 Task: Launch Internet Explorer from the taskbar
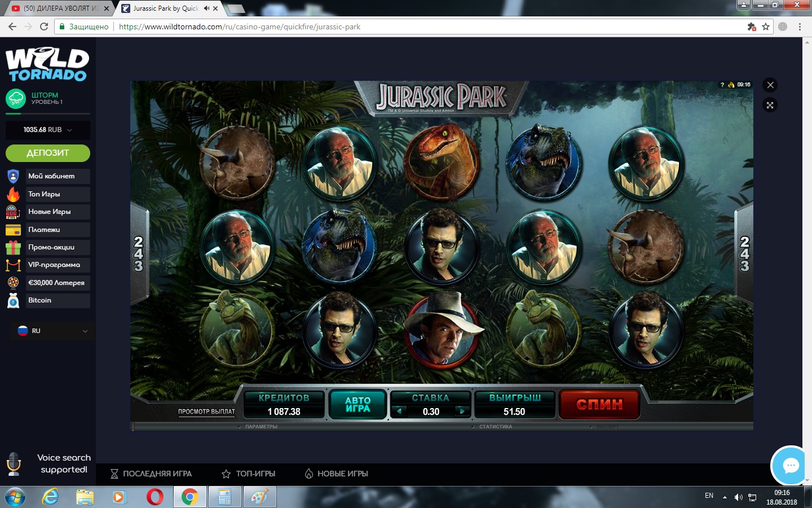click(x=51, y=497)
